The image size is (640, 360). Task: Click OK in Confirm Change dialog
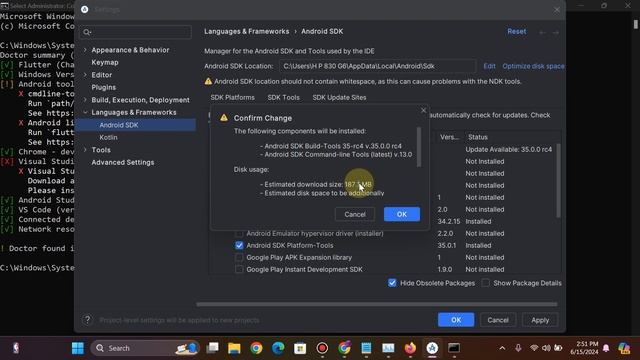(x=402, y=214)
